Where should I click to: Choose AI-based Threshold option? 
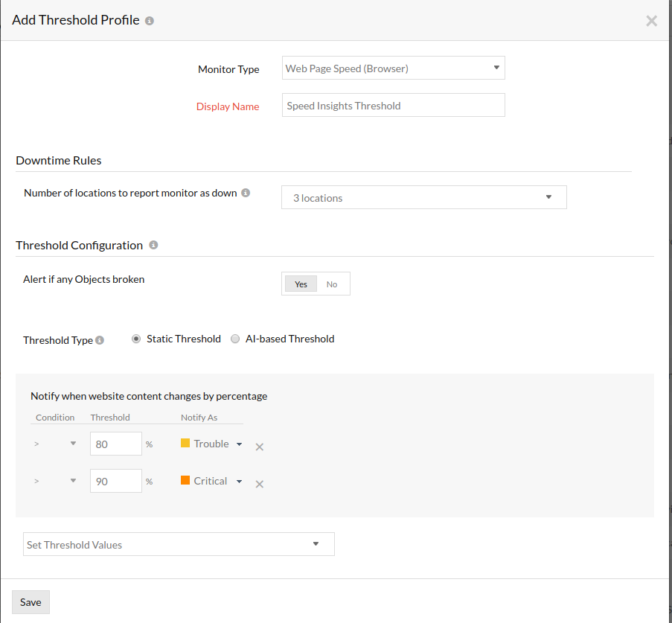[x=235, y=339]
